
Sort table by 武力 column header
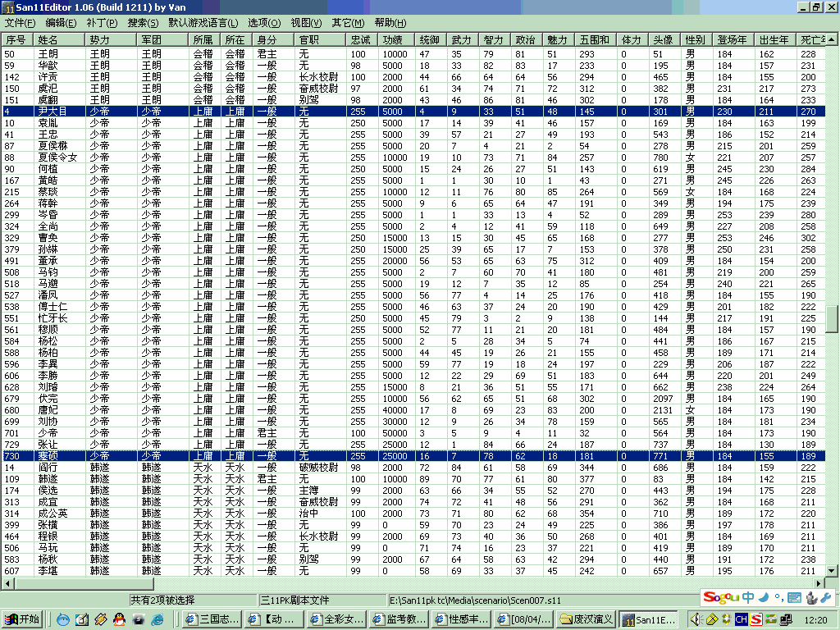pos(461,39)
